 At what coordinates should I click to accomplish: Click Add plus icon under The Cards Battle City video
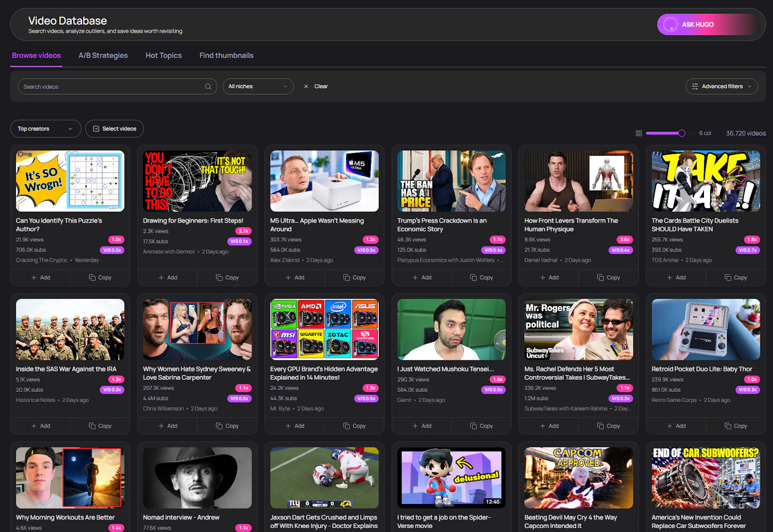click(x=669, y=278)
